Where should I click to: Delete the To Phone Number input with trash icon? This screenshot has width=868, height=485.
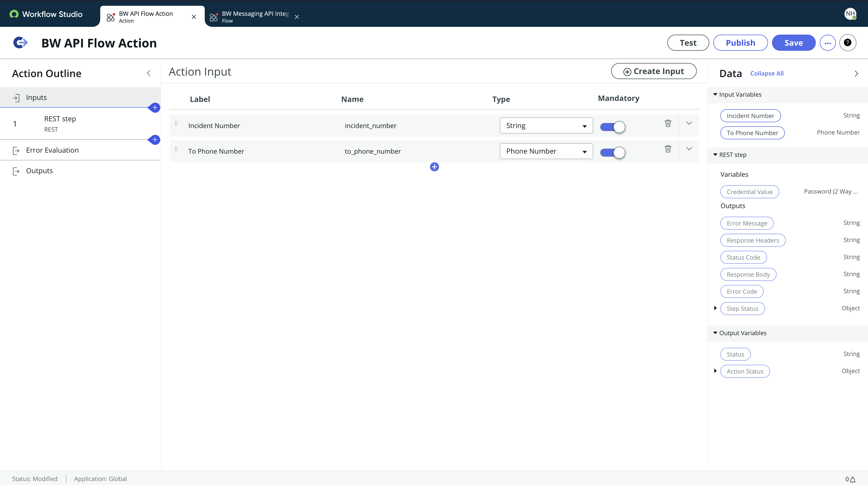click(x=668, y=149)
